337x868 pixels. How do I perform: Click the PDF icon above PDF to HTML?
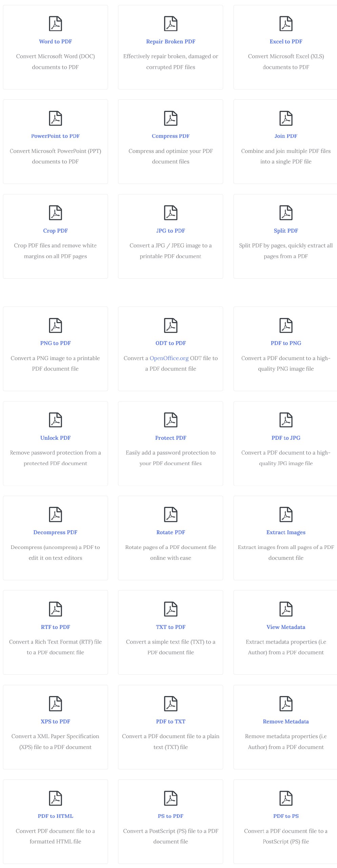tap(56, 798)
